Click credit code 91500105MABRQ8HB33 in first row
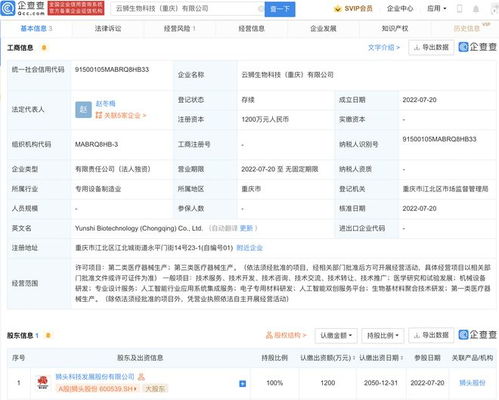This screenshot has width=499, height=400. pyautogui.click(x=112, y=70)
